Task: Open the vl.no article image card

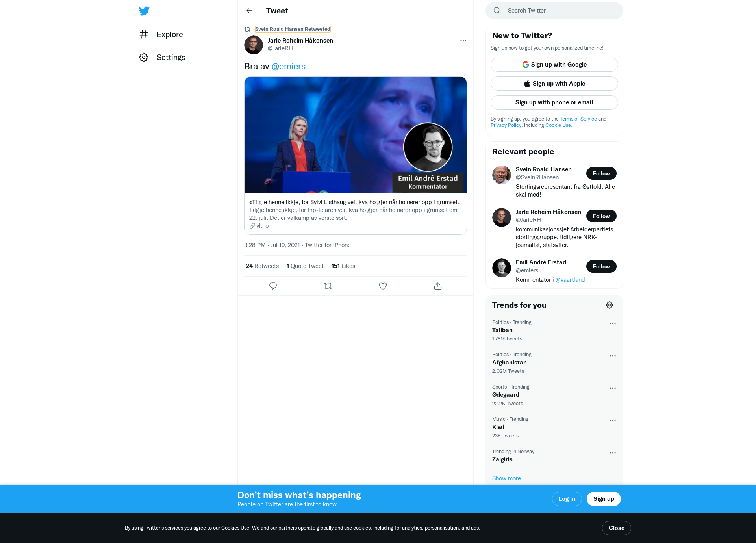Action: tap(355, 135)
